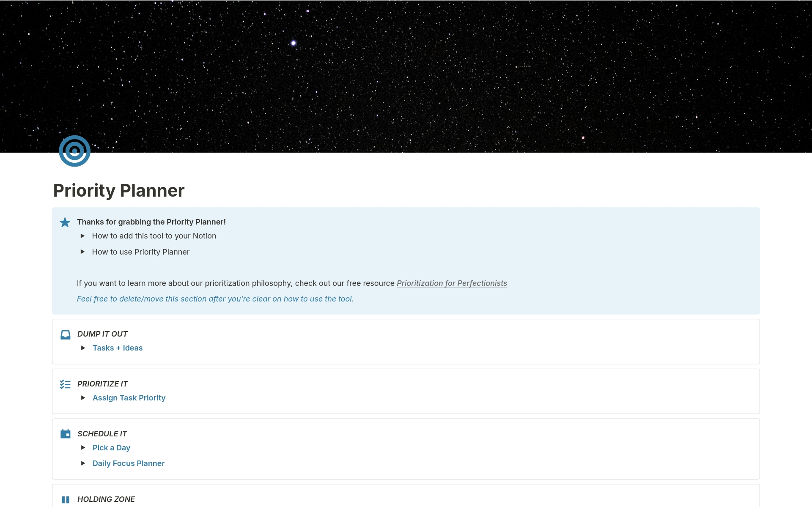Click the italic 'Feel free to delete/move this section' note
The width and height of the screenshot is (812, 507).
215,299
